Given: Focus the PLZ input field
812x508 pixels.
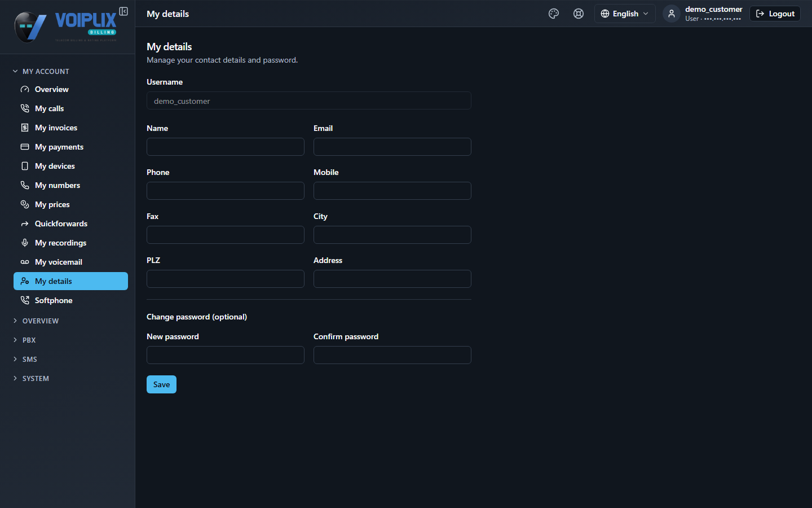Looking at the screenshot, I should pos(226,279).
